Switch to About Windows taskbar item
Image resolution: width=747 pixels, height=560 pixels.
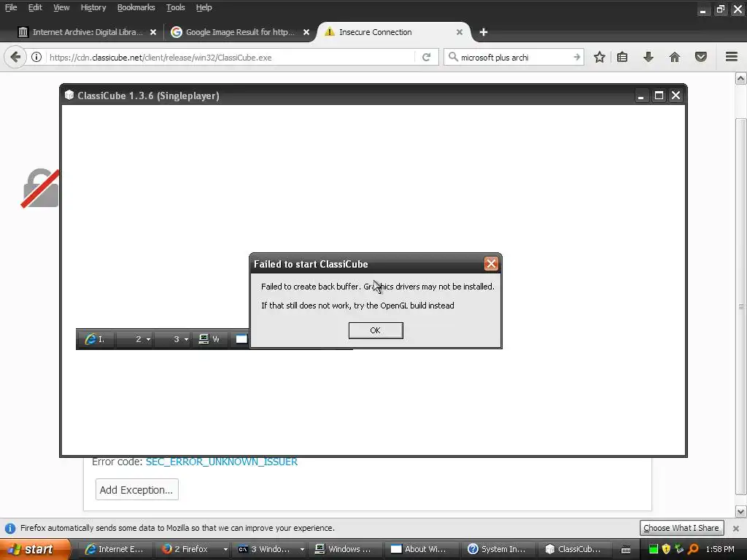click(421, 549)
